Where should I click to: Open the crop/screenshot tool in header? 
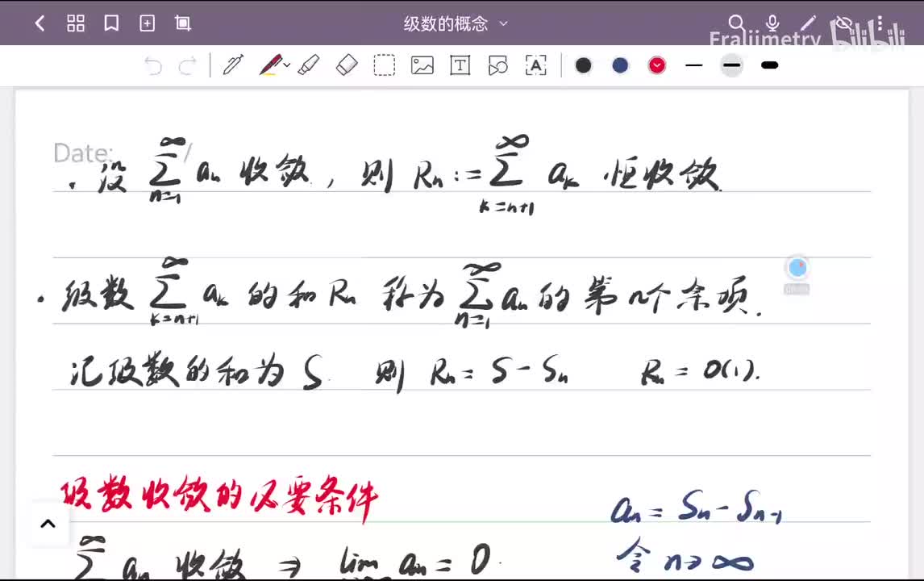pos(183,23)
